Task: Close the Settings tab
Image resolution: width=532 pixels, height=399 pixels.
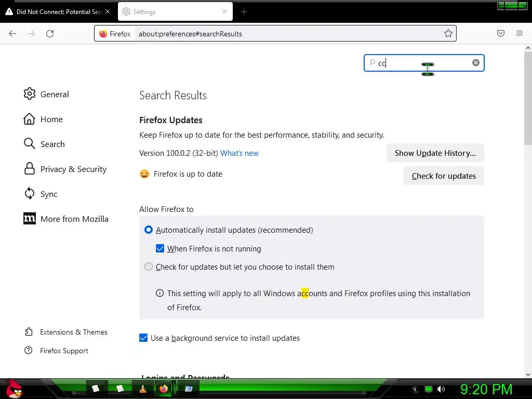Action: [x=224, y=11]
